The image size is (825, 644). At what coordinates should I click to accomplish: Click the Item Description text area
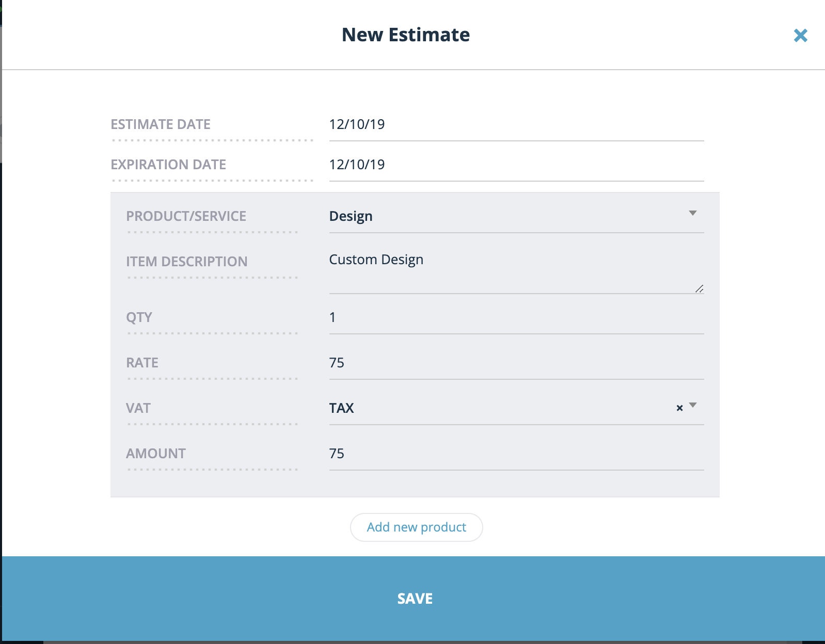pyautogui.click(x=516, y=270)
